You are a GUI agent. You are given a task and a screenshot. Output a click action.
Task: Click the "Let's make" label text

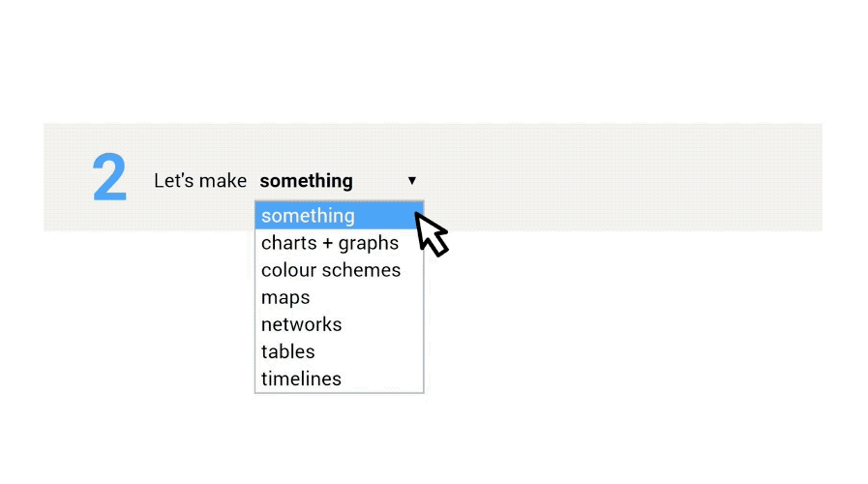pyautogui.click(x=200, y=180)
